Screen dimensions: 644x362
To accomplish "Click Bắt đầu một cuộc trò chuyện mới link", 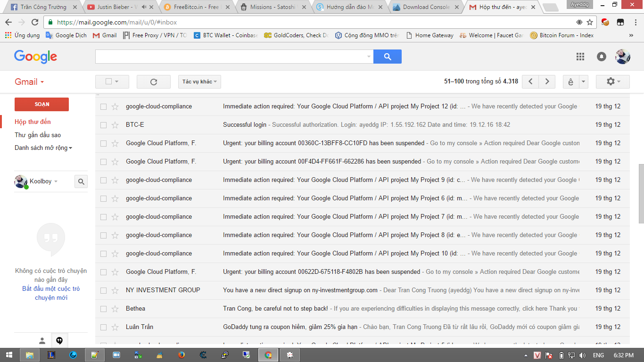I will (51, 293).
